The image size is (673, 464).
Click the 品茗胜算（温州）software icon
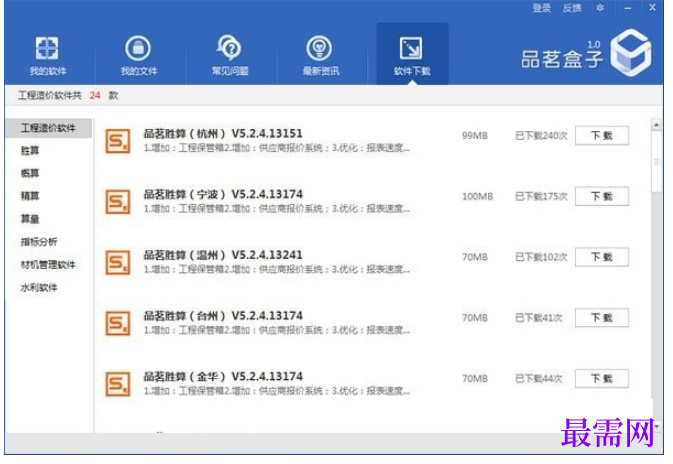point(118,262)
